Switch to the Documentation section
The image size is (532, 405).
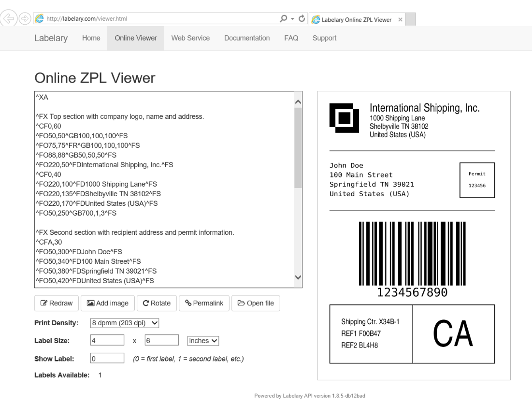pos(246,38)
